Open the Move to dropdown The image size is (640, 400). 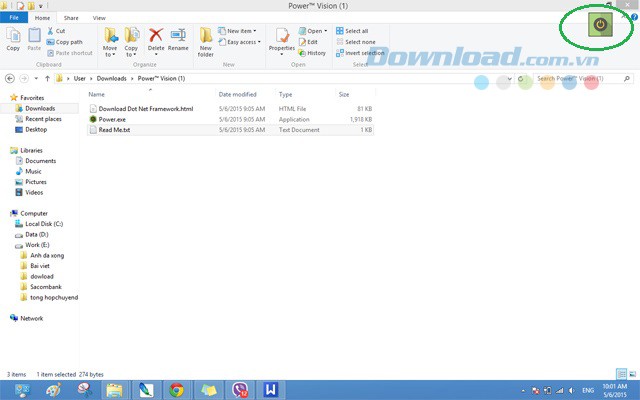(110, 40)
